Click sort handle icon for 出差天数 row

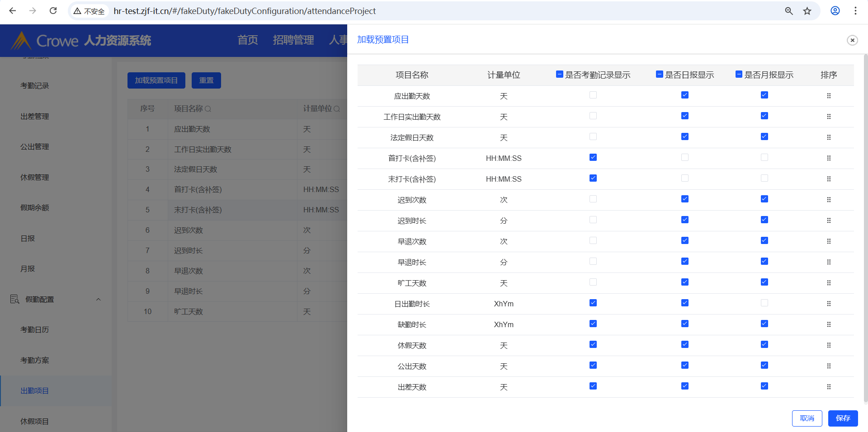coord(828,387)
